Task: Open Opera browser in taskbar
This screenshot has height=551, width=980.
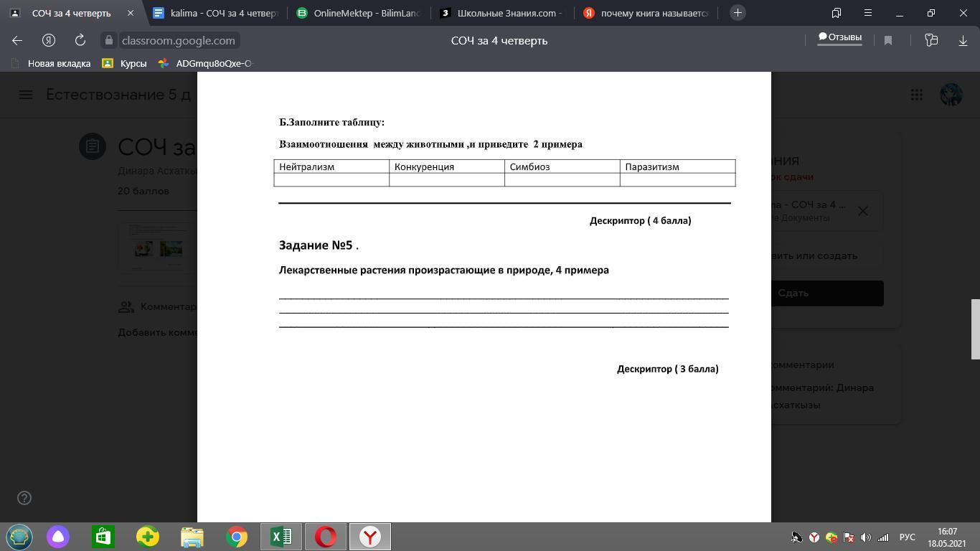Action: [325, 537]
